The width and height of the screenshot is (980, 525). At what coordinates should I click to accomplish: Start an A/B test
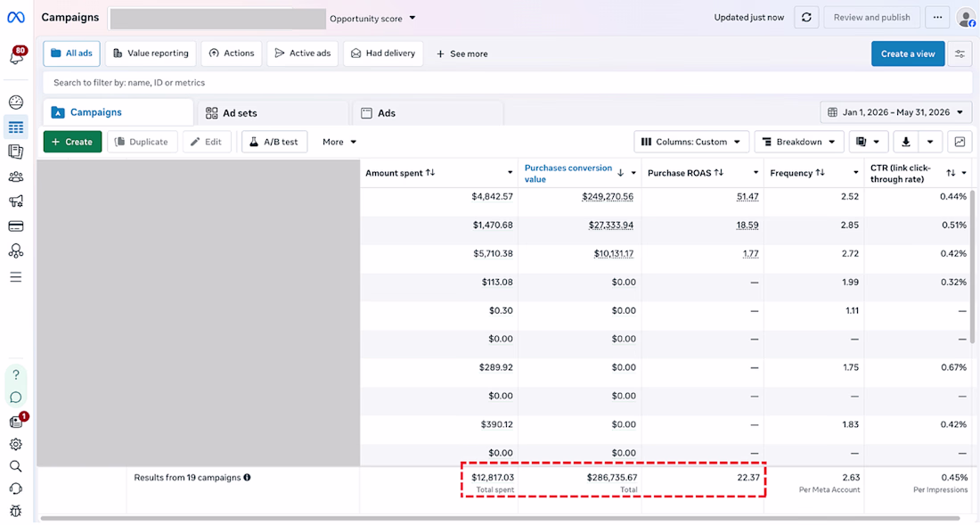pos(274,142)
